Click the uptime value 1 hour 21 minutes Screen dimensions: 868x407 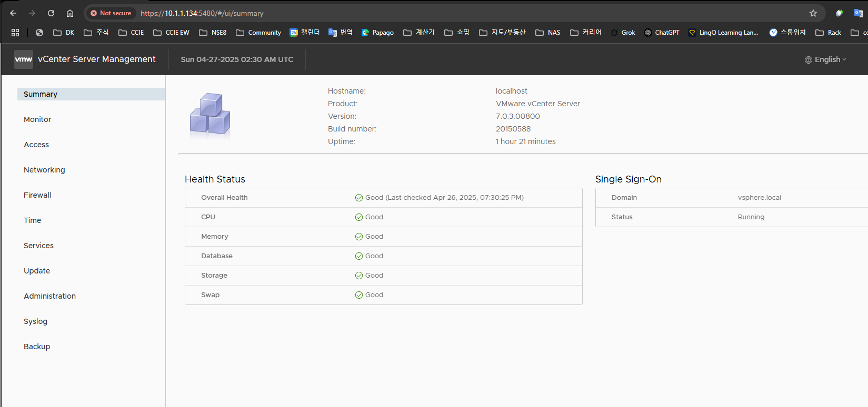coord(526,141)
